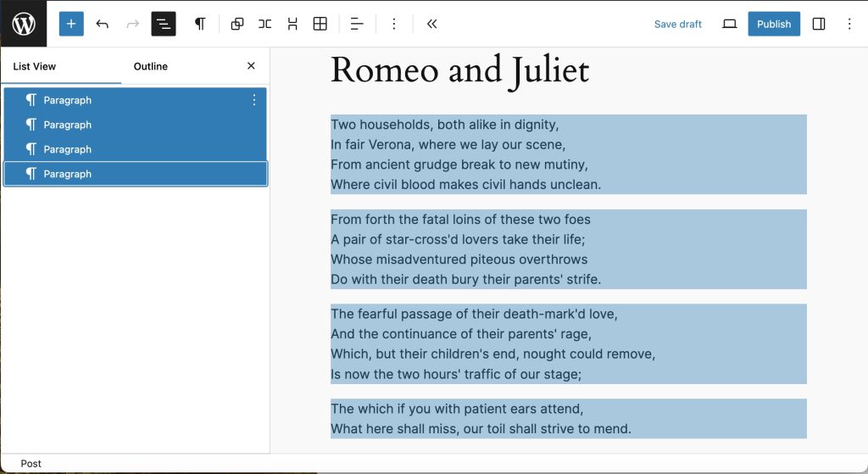Click the paragraph starting From forth the fatal
The width and height of the screenshot is (868, 474).
click(x=569, y=249)
